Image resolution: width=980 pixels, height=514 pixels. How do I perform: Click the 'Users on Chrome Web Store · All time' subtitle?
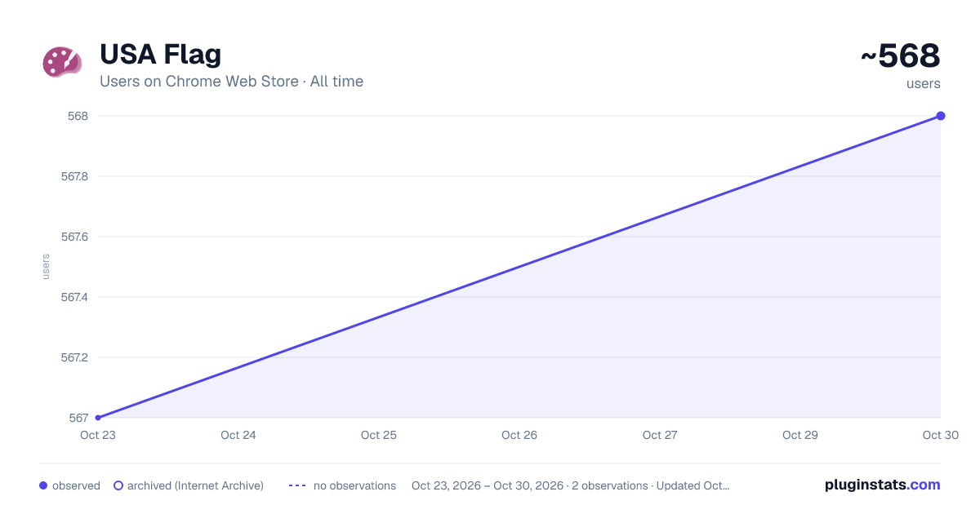click(231, 82)
